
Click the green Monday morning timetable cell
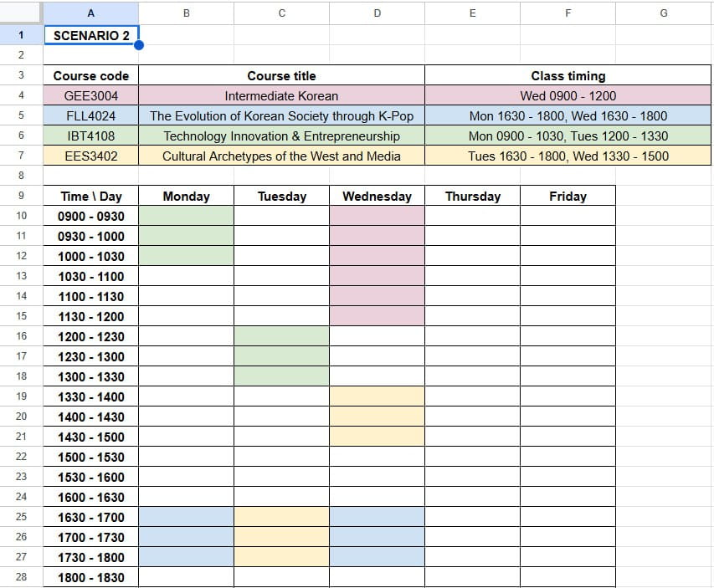(186, 216)
